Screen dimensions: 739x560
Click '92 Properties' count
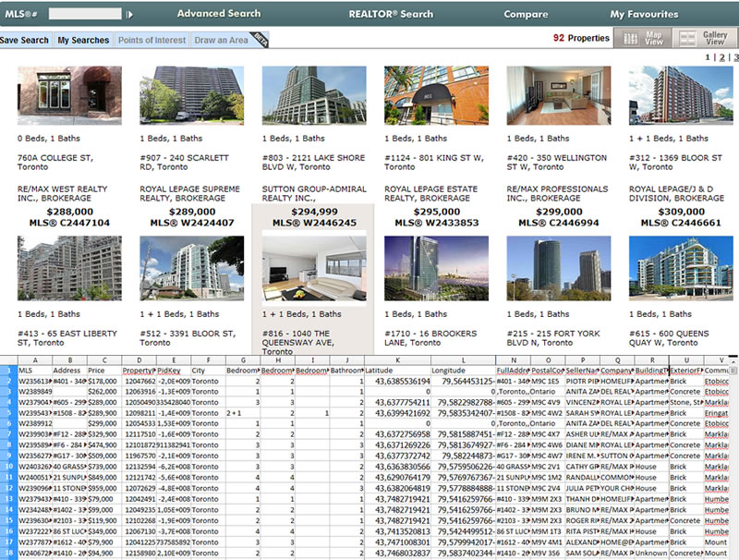click(x=581, y=38)
